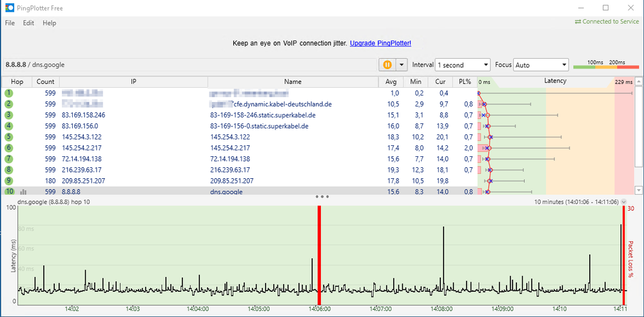Open the Interval 1 second combo box
Image resolution: width=644 pixels, height=317 pixels.
tap(463, 65)
